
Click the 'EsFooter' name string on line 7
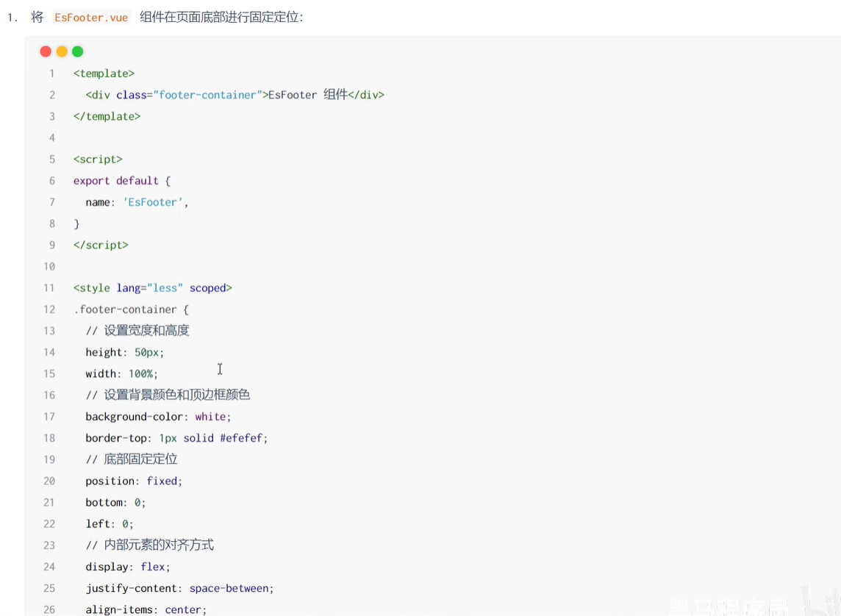click(x=152, y=202)
